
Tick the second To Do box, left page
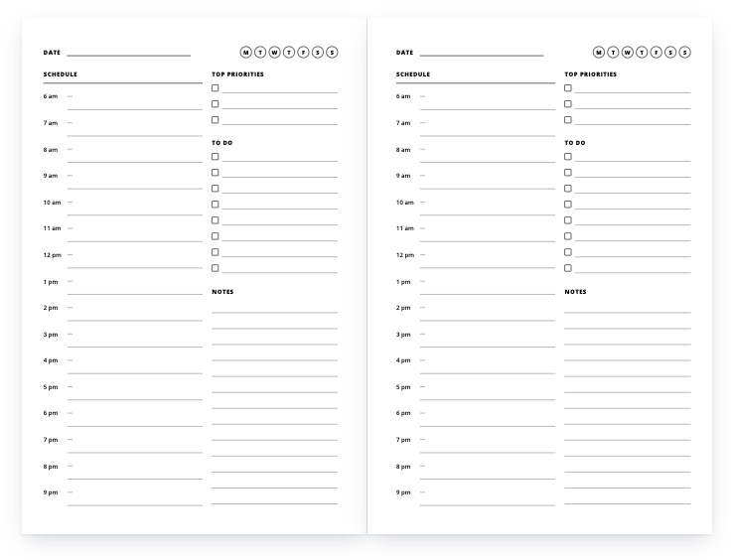[216, 173]
